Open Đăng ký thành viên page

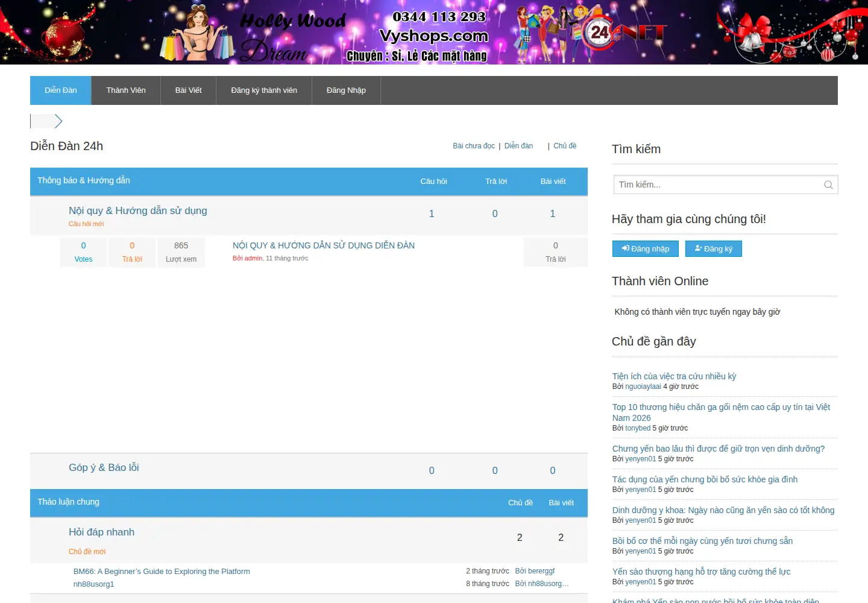(x=264, y=90)
